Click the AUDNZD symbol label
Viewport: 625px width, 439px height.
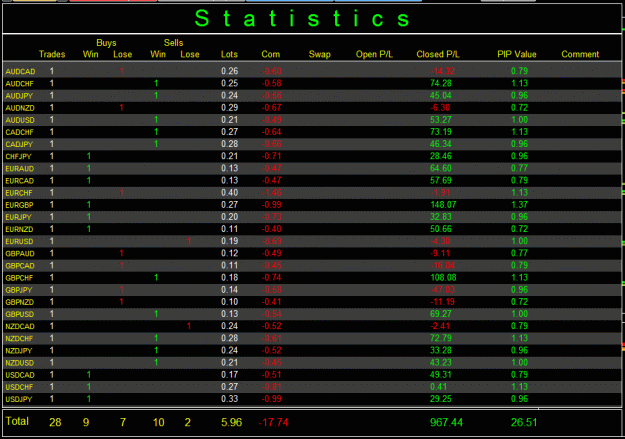(20, 108)
